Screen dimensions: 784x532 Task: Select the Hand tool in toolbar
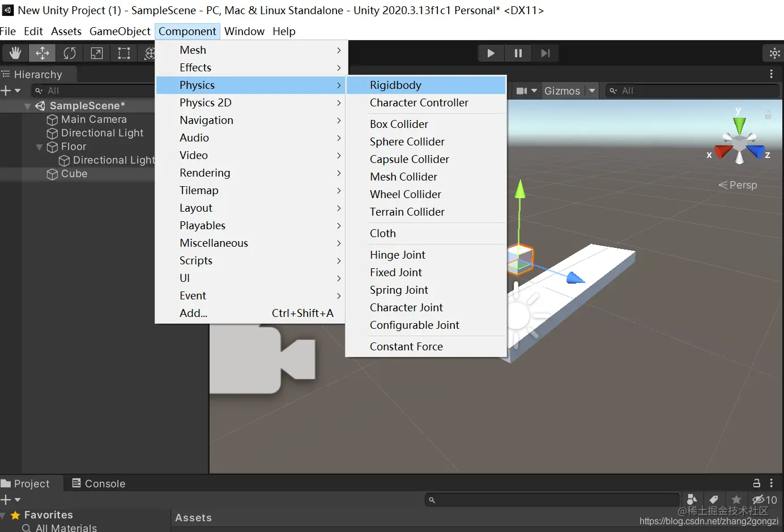point(15,53)
